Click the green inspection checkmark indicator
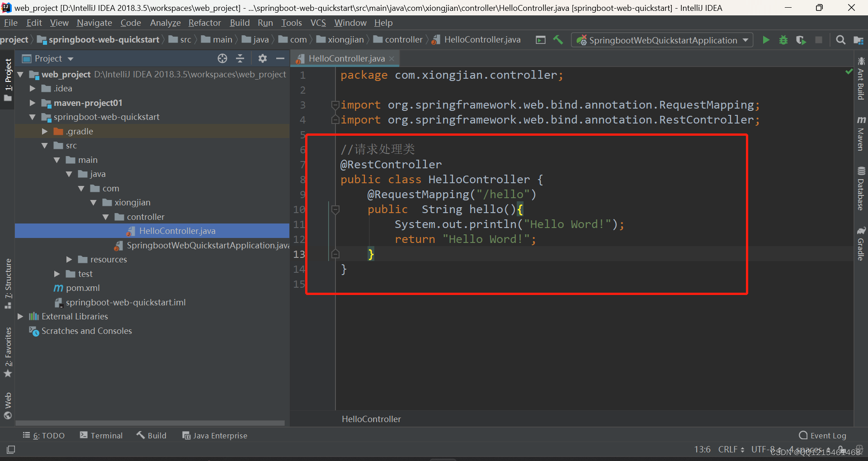 [x=849, y=71]
